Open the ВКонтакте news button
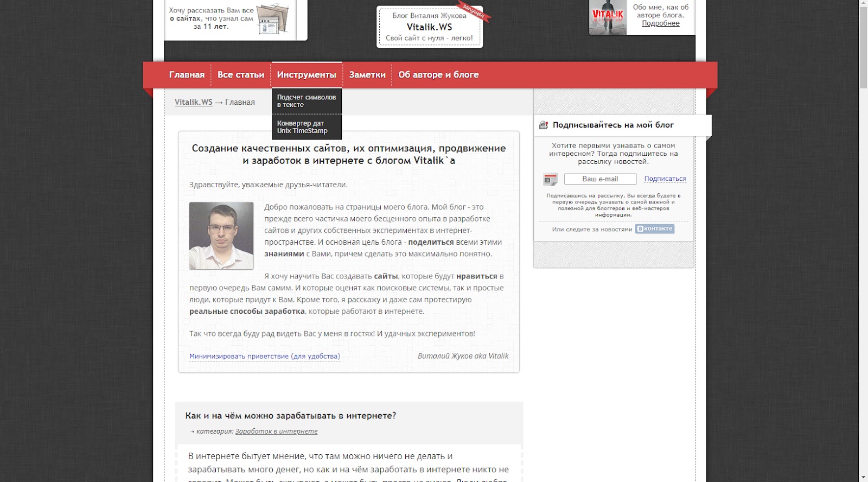 point(655,229)
